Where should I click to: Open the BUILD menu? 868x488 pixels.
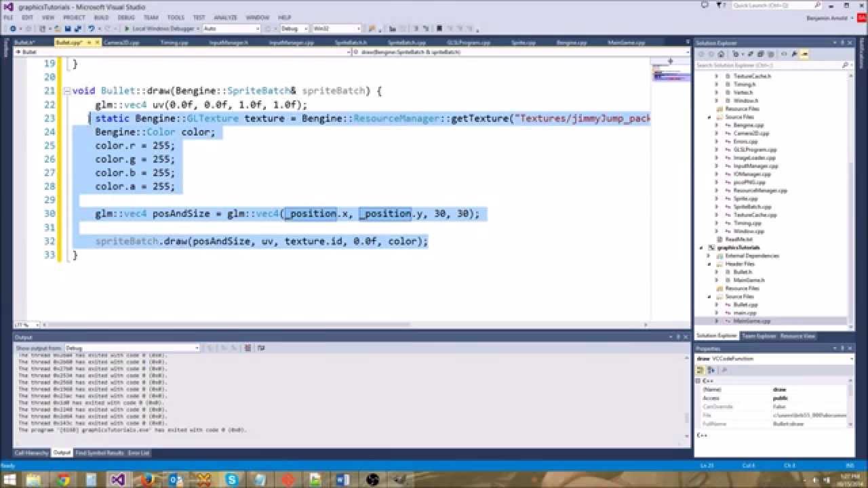pyautogui.click(x=102, y=17)
